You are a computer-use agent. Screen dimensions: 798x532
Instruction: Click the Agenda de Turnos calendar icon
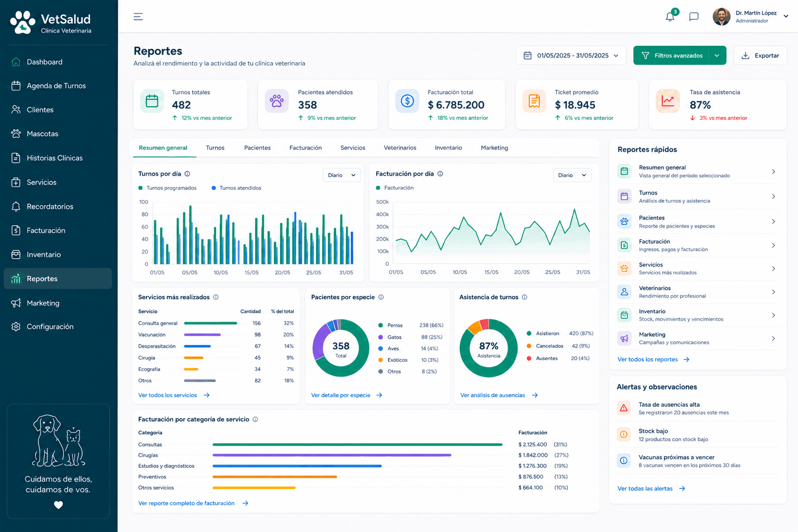(16, 86)
